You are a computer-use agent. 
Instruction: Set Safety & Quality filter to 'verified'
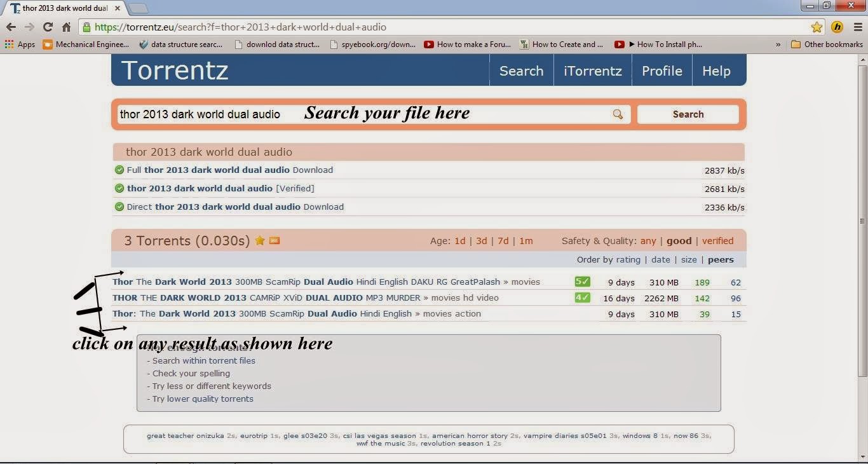pyautogui.click(x=718, y=241)
